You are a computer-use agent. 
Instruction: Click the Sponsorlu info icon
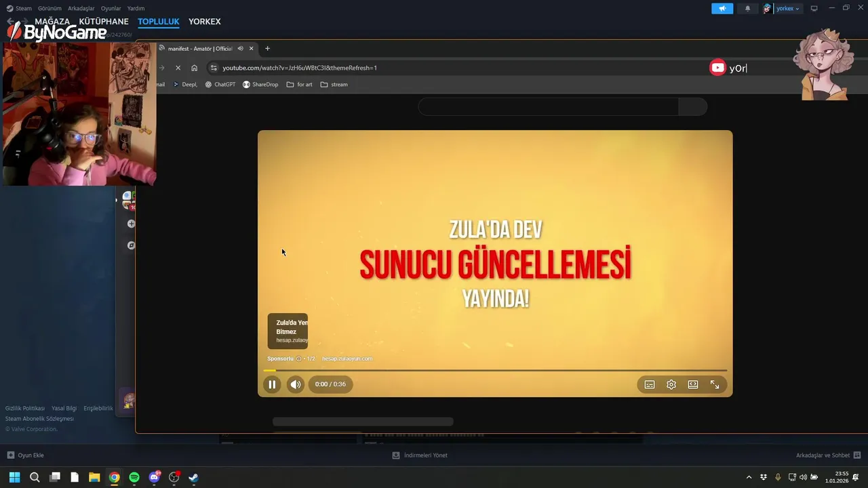click(298, 359)
